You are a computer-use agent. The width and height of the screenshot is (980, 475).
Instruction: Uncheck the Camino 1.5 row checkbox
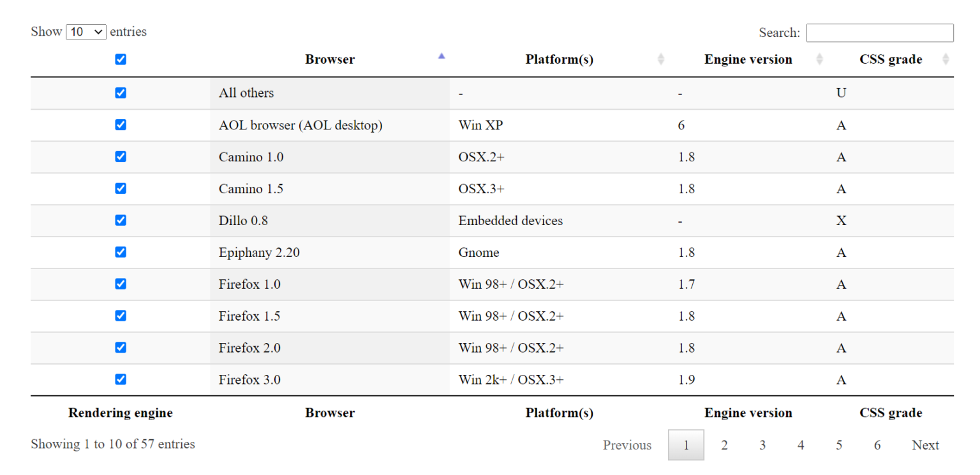[x=121, y=189]
